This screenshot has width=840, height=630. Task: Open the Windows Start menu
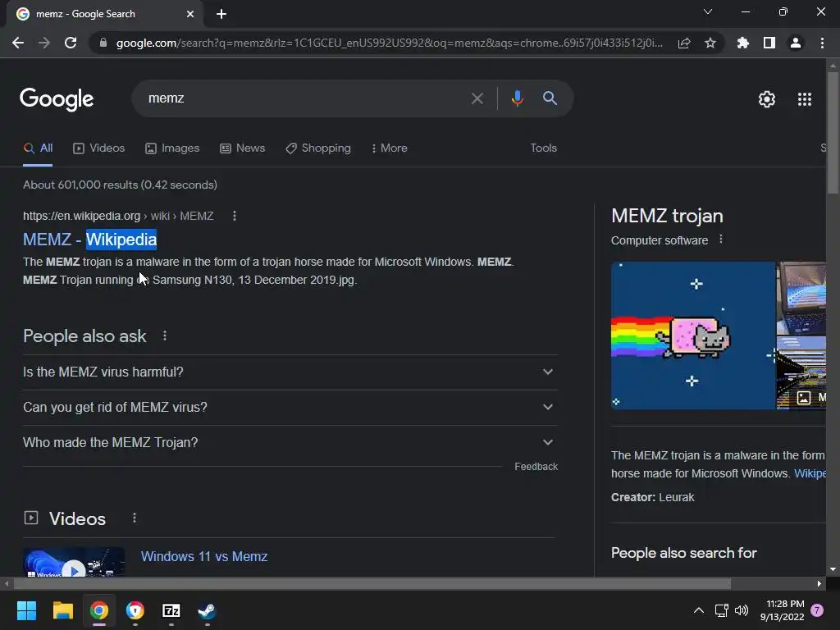pos(26,610)
